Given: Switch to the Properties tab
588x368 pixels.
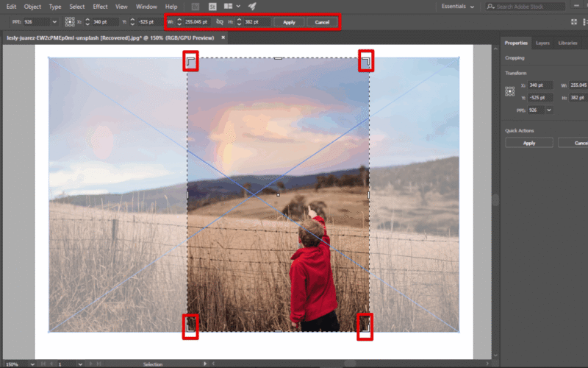Looking at the screenshot, I should 516,43.
